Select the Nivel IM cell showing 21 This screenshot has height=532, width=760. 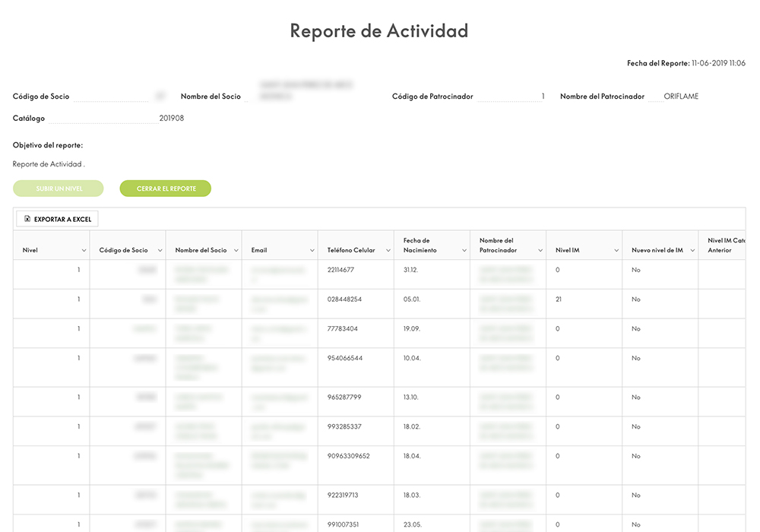tap(559, 299)
